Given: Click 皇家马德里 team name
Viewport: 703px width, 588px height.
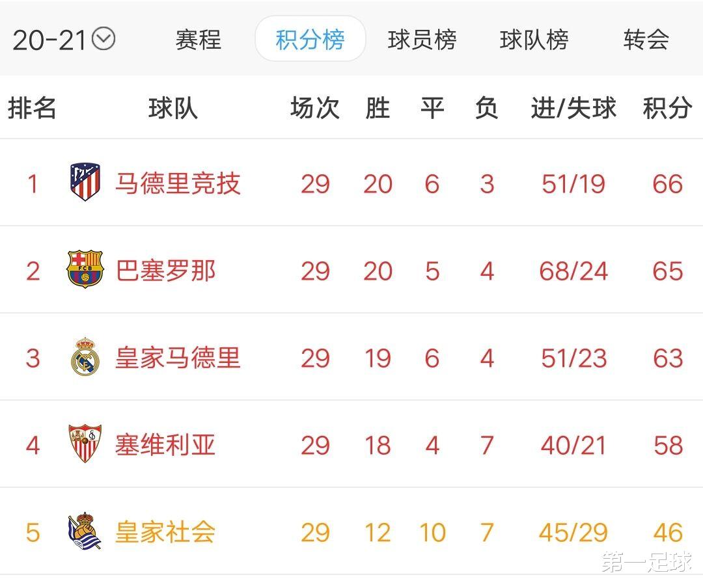Looking at the screenshot, I should click(x=179, y=358).
